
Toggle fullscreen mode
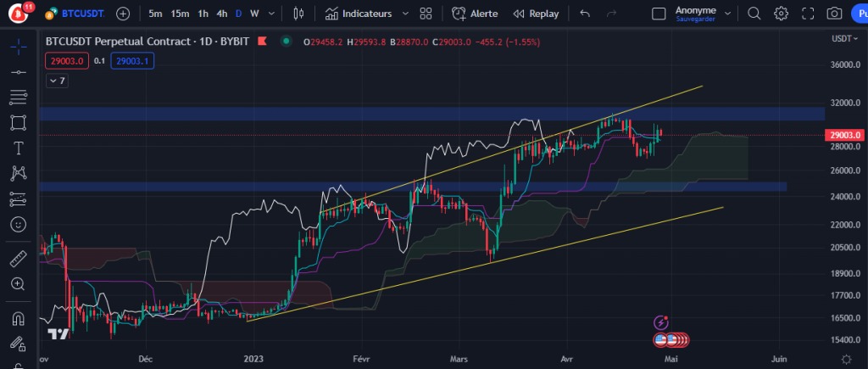coord(808,14)
